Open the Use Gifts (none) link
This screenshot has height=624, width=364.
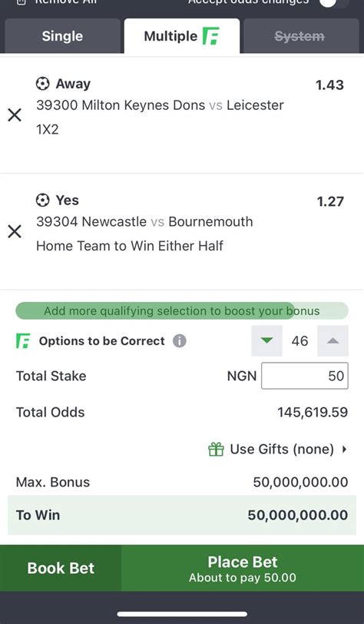pos(282,450)
